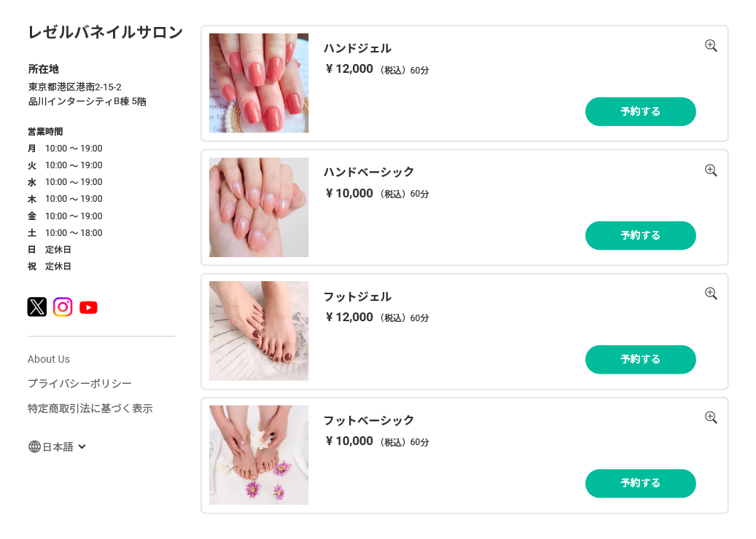Open the About Us link

49,359
